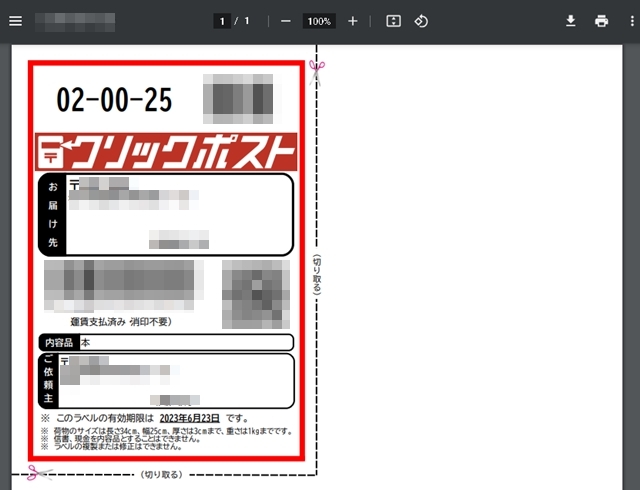
Task: Zoom in with the plus button
Action: [353, 21]
